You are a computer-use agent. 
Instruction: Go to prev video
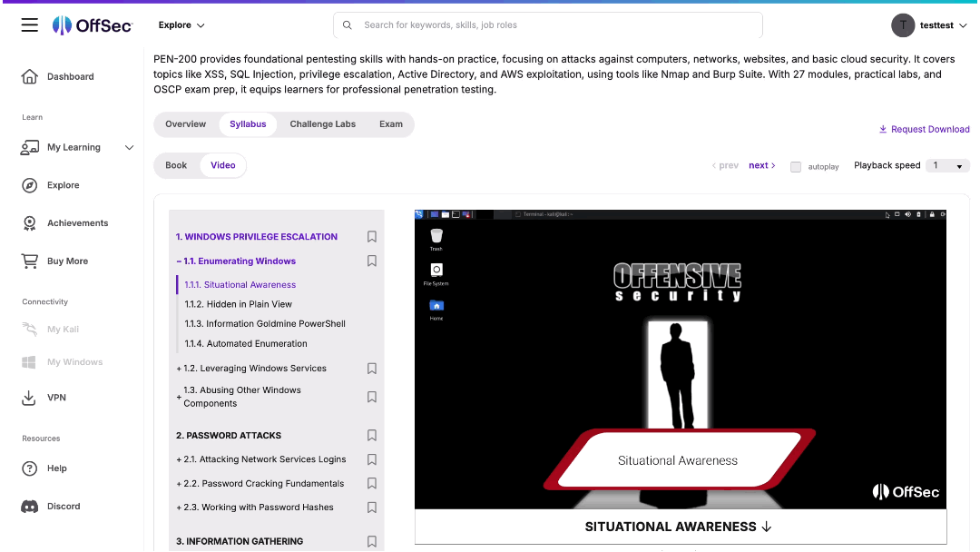point(725,165)
